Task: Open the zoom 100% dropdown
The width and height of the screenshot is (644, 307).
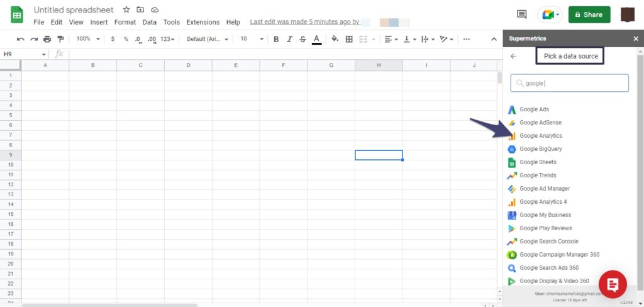Action: [88, 38]
